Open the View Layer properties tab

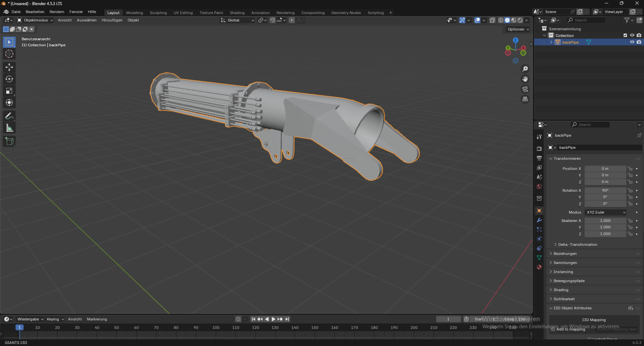(539, 167)
